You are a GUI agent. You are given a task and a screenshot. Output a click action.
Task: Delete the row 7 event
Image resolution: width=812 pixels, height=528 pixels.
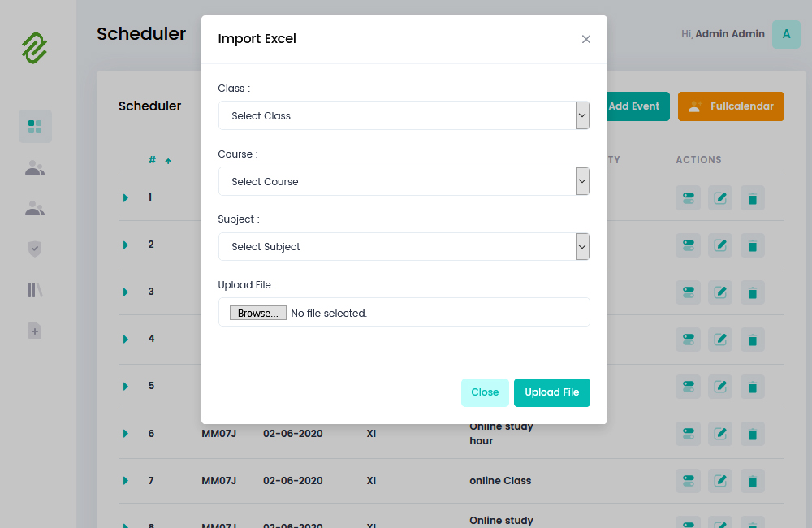tap(753, 481)
